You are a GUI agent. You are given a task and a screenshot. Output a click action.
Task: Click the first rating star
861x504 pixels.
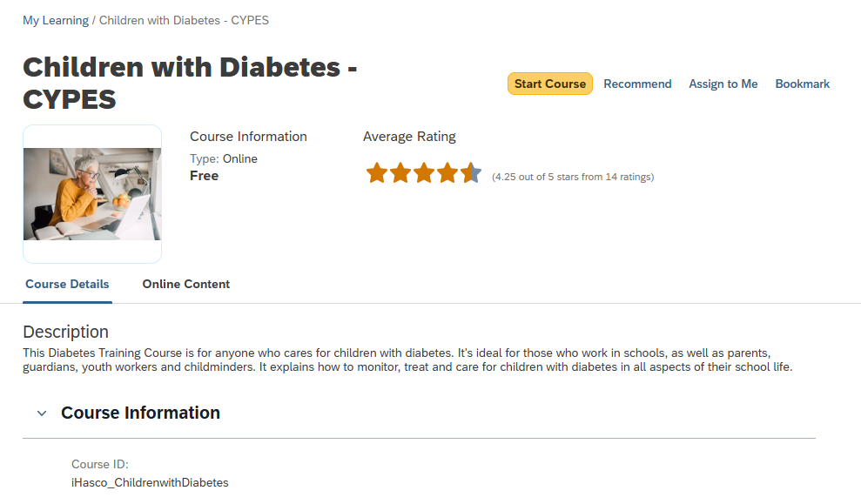coord(377,173)
